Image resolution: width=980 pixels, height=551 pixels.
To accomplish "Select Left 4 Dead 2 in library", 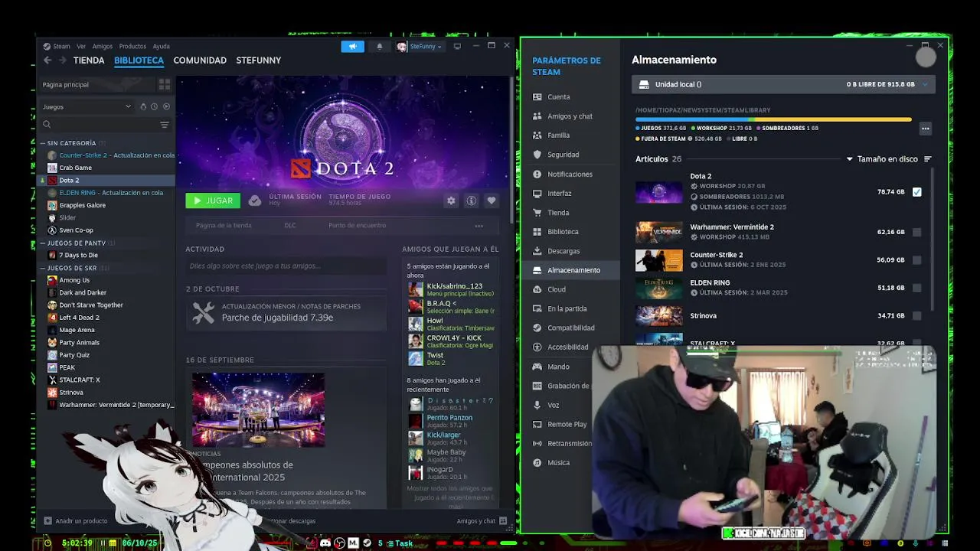I will 107,318.
